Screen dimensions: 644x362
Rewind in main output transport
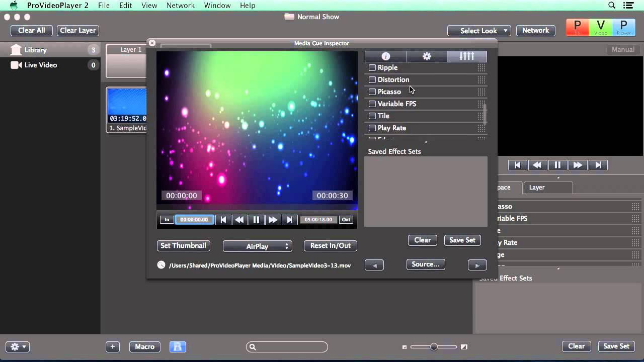tap(537, 165)
